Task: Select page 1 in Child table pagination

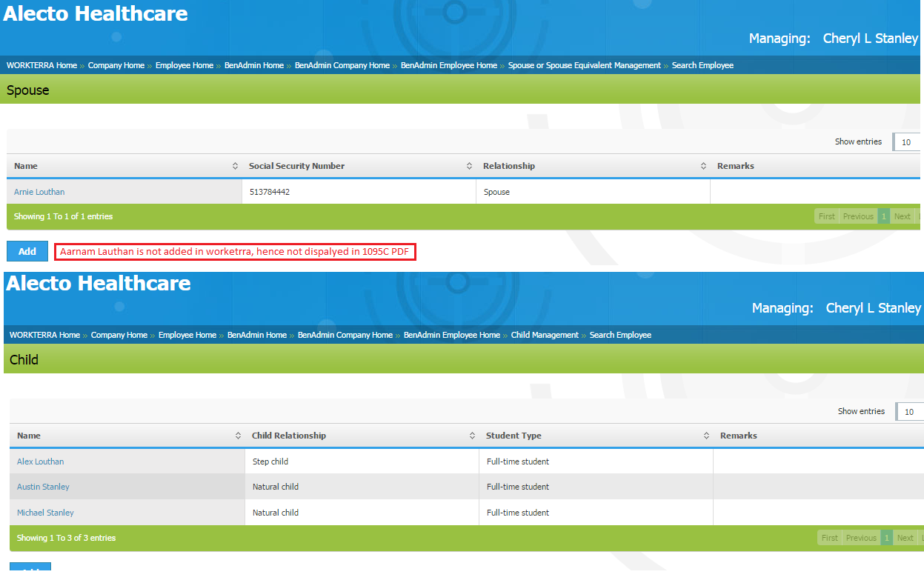Action: point(887,538)
